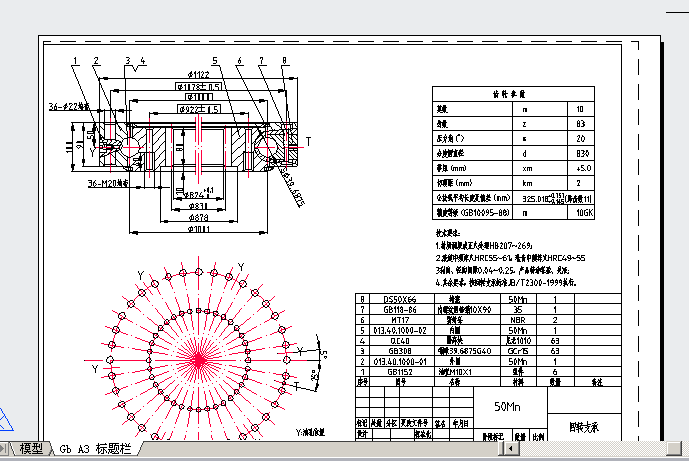Click balloon number 6 above section view
Image resolution: width=689 pixels, height=461 pixels.
pyautogui.click(x=239, y=61)
